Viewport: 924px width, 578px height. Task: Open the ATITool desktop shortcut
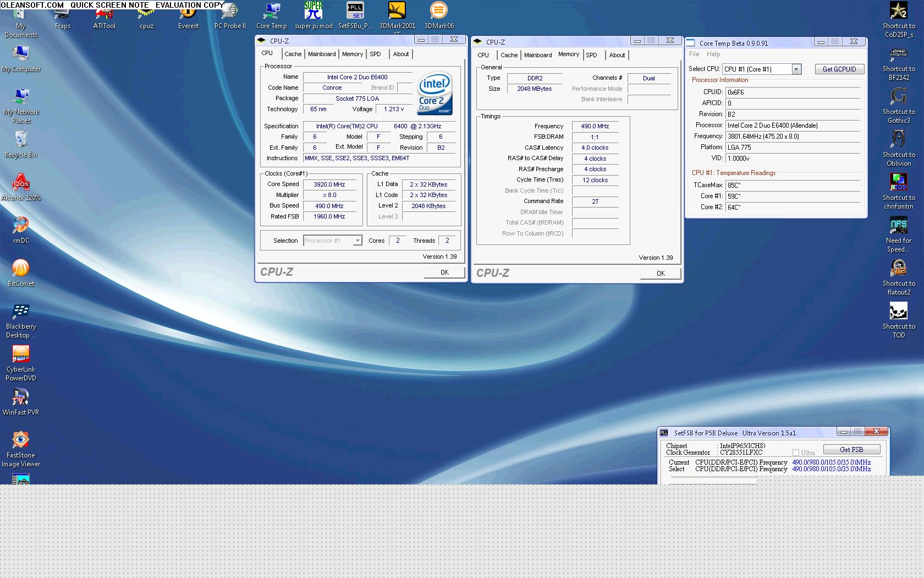(x=105, y=16)
